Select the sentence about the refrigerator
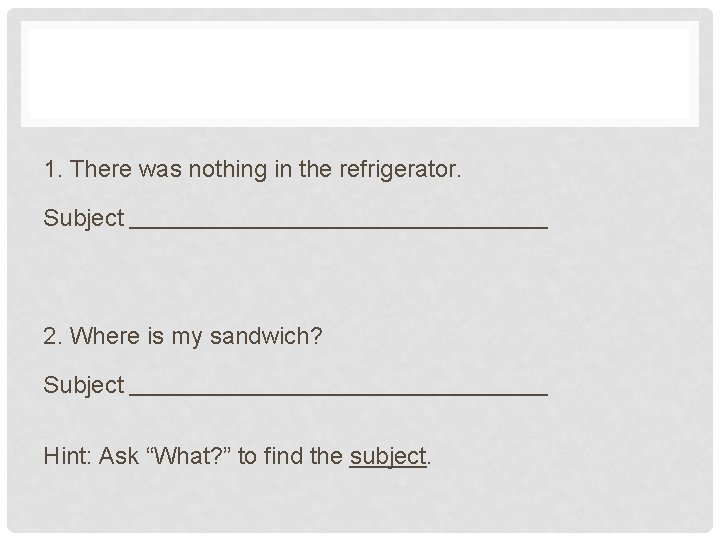Screen dimensions: 720x540 pyautogui.click(x=253, y=169)
